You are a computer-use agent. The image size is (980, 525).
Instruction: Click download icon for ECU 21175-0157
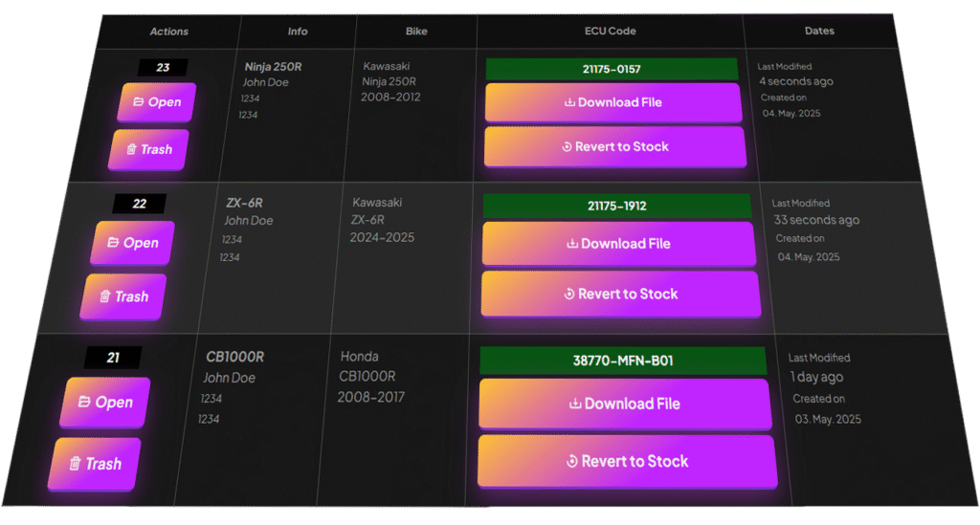(x=569, y=103)
